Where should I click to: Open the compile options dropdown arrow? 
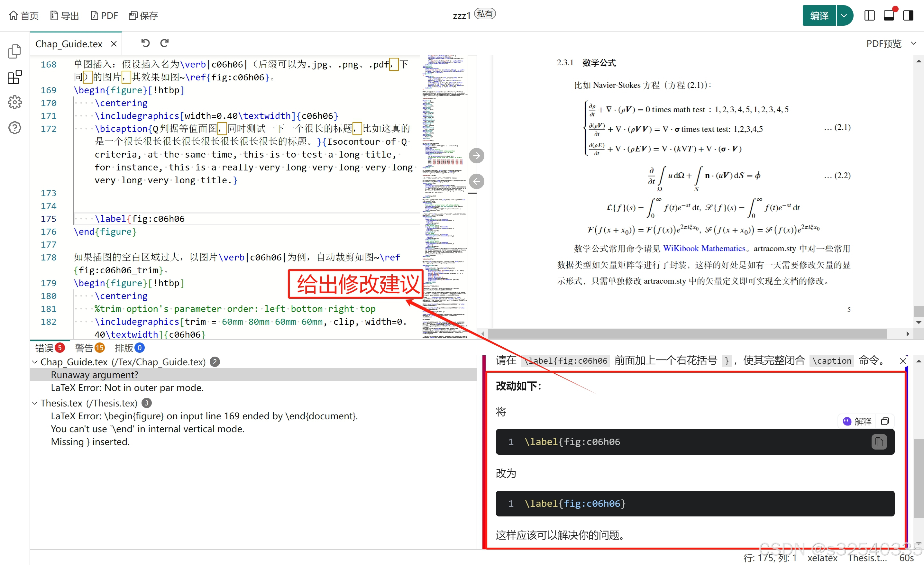pos(844,16)
